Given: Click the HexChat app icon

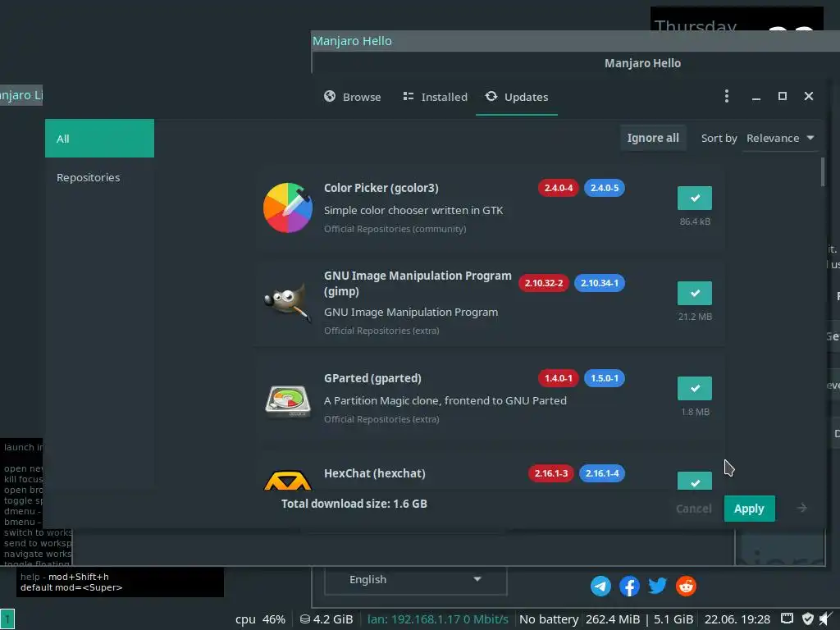Looking at the screenshot, I should click(x=288, y=480).
